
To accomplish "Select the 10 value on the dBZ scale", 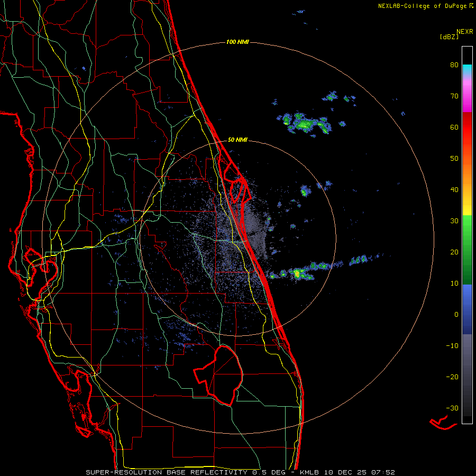I will click(x=454, y=283).
